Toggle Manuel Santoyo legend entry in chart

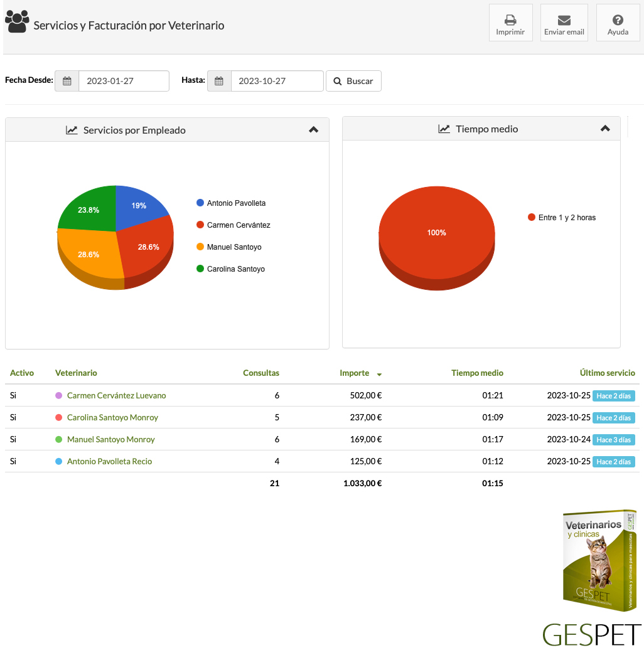[233, 247]
